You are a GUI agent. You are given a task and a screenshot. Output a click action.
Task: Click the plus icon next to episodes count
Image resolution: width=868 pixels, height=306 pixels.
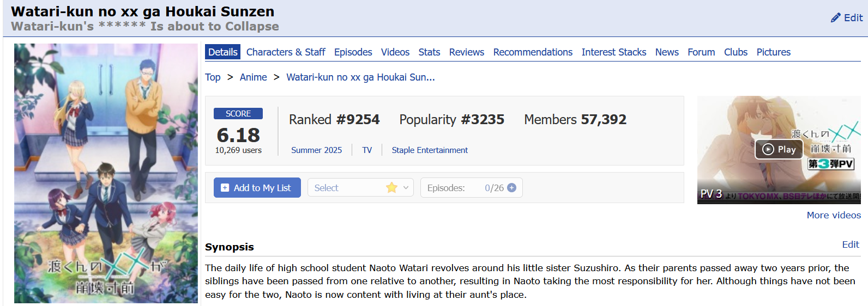(511, 187)
